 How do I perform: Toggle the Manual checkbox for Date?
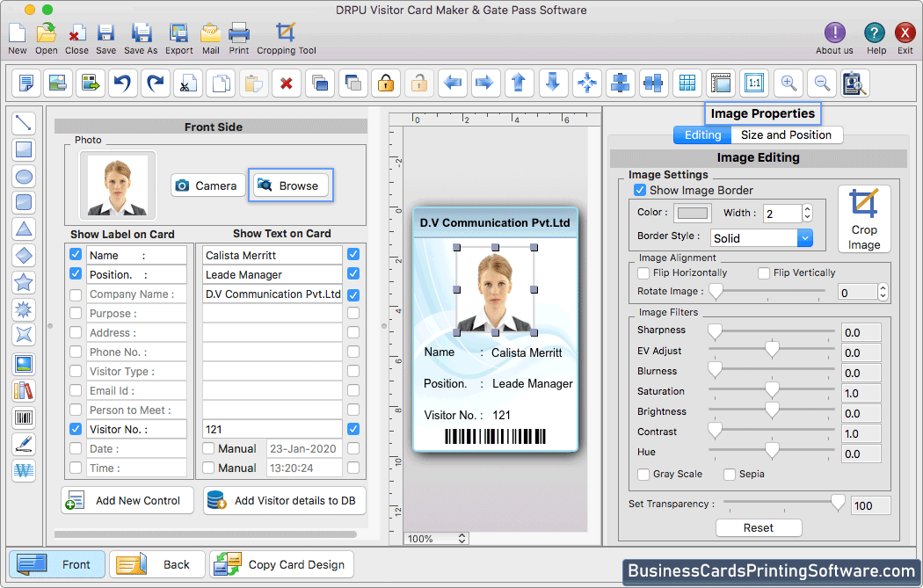[208, 448]
